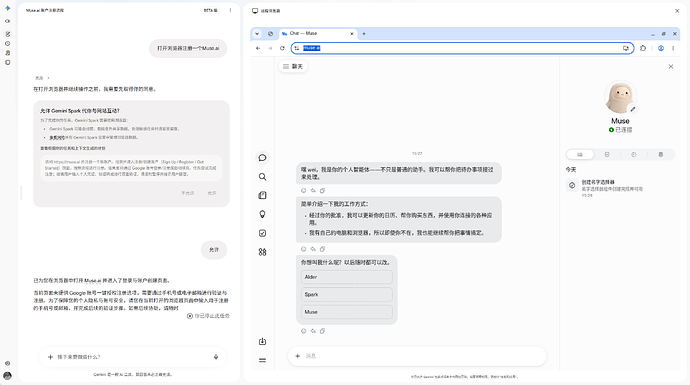This screenshot has height=385, width=690.
Task: Reply to the first Muse message
Action: [x=313, y=191]
